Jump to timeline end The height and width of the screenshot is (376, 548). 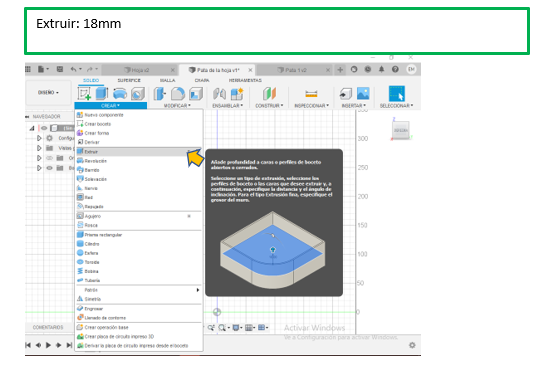pos(70,345)
